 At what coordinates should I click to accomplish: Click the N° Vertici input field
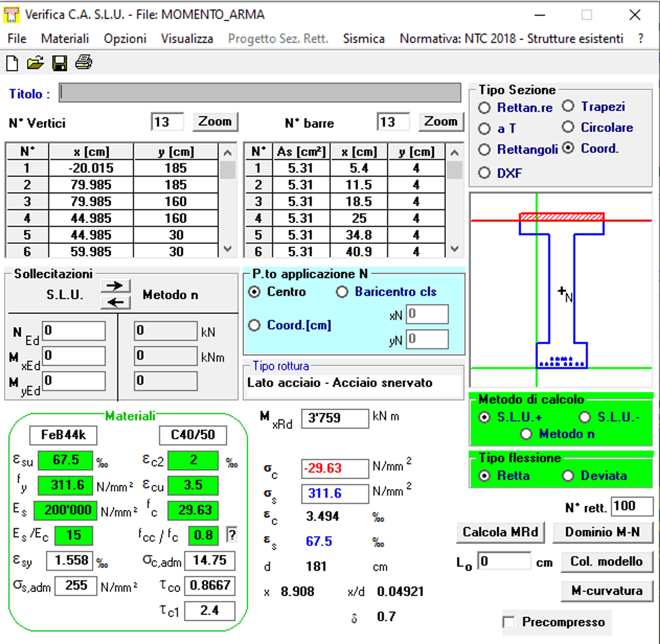167,122
